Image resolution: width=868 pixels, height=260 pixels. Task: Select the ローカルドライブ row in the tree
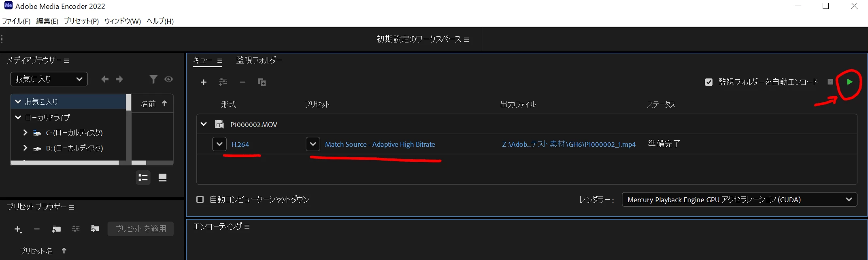click(x=68, y=118)
